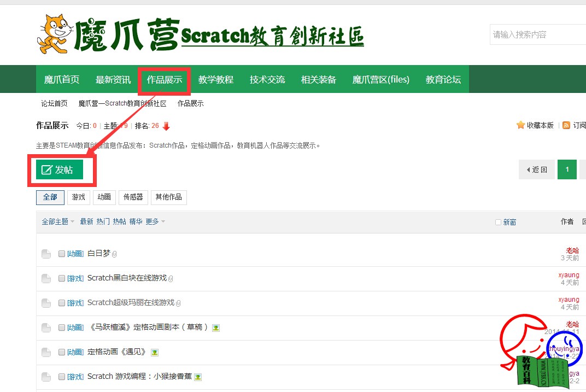This screenshot has width=586, height=392.
Task: Open 技术交流 in the nav bar
Action: point(267,80)
